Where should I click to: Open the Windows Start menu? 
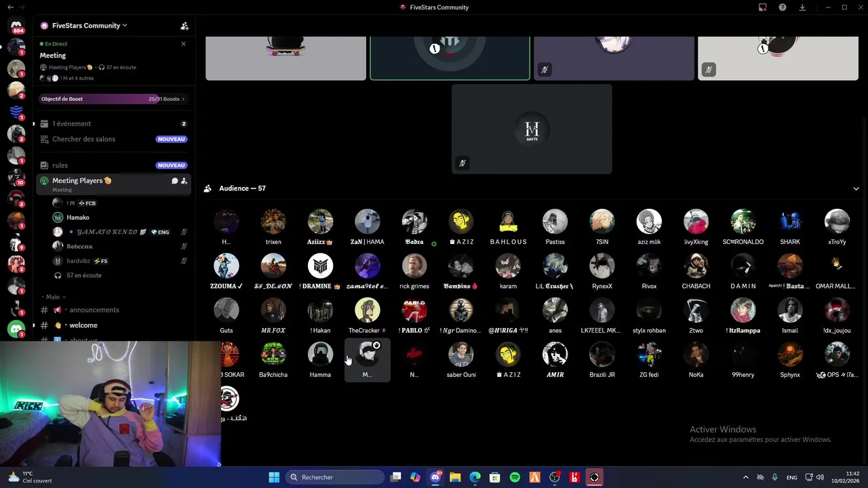[x=274, y=477]
